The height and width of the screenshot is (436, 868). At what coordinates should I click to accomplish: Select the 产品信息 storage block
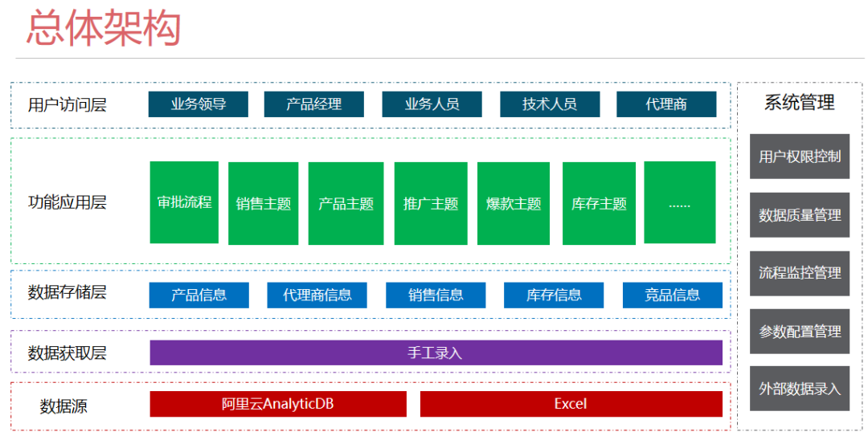click(x=199, y=295)
